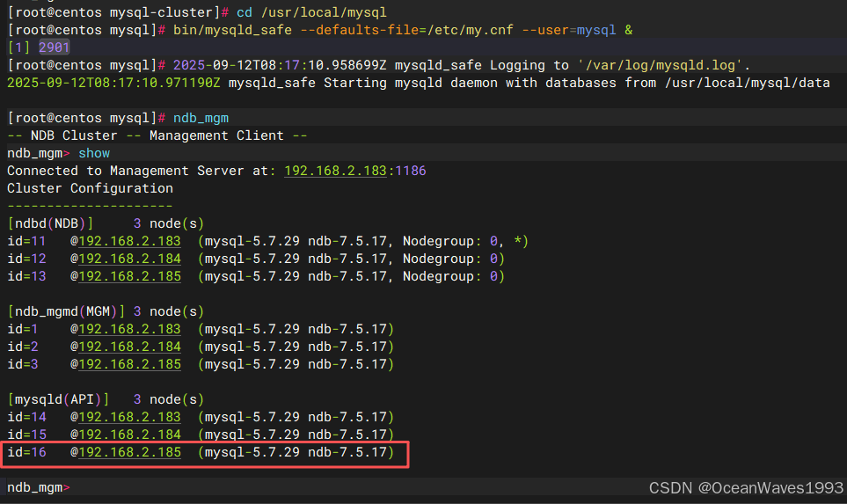The width and height of the screenshot is (847, 504).
Task: Click the 'id=11' node label
Action: pos(26,241)
